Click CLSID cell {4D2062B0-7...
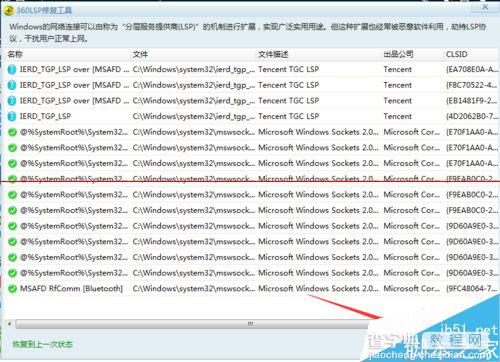 point(472,116)
